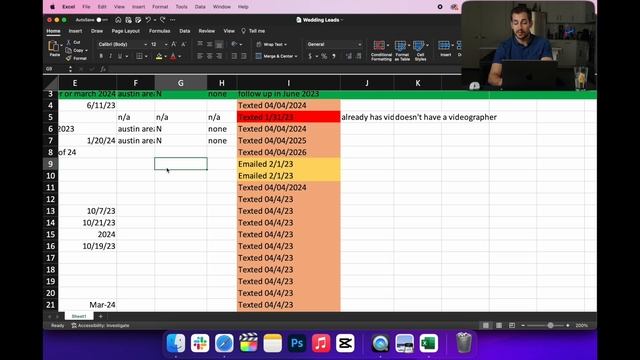640x360 pixels.
Task: Toggle italic formatting
Action: pyautogui.click(x=110, y=56)
